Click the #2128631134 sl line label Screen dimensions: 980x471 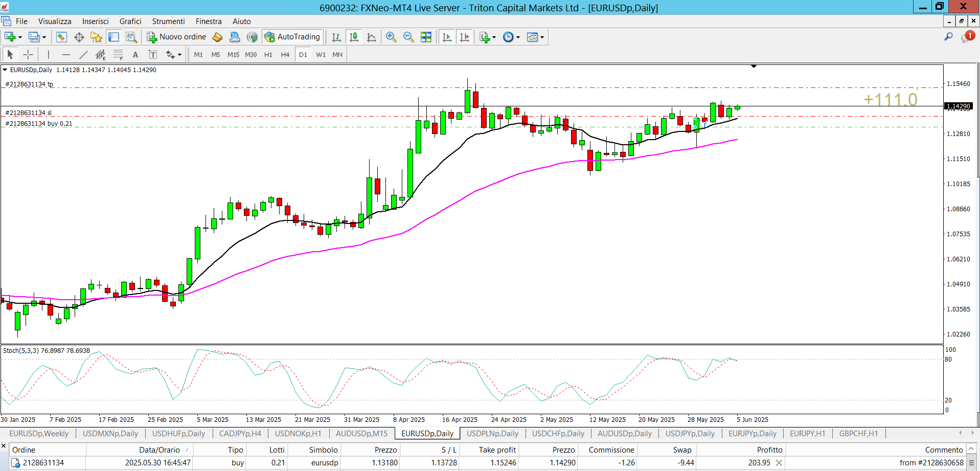(x=28, y=113)
